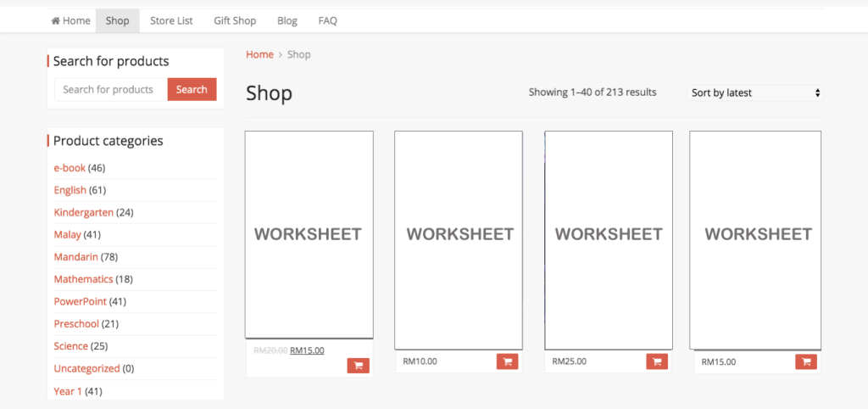Click the Home breadcrumb link
The width and height of the screenshot is (868, 409).
coord(259,54)
